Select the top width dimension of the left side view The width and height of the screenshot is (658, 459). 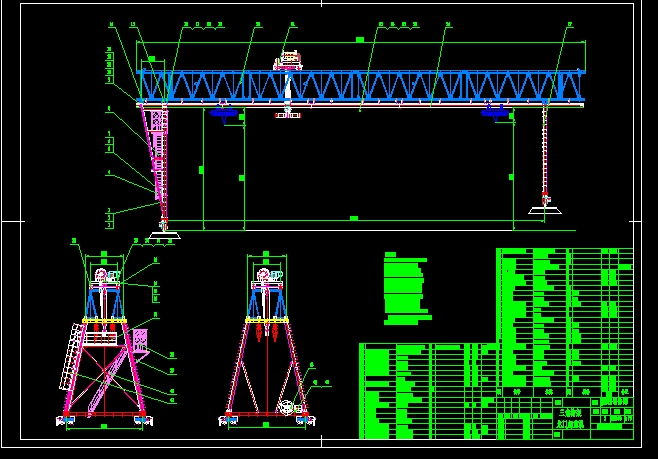(104, 253)
